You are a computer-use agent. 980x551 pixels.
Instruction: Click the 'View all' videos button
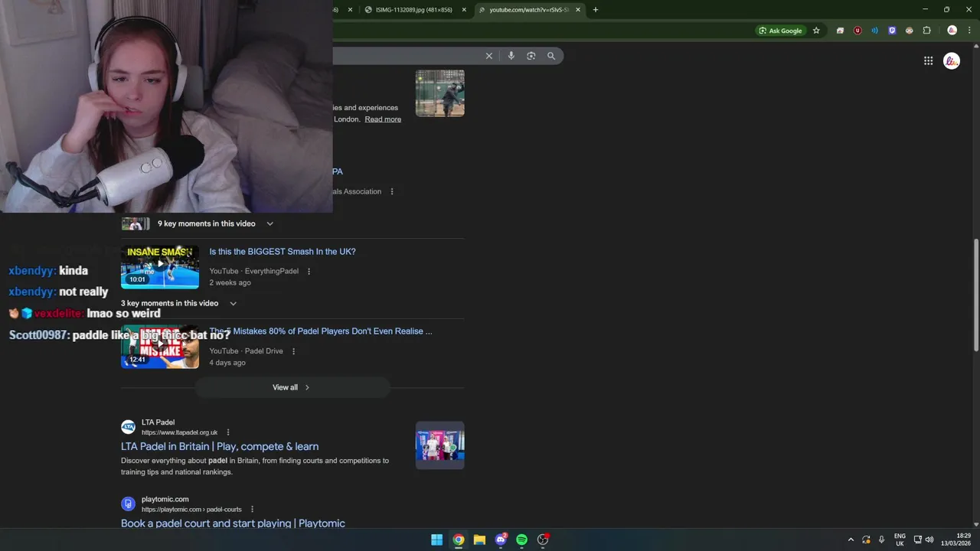tap(291, 387)
